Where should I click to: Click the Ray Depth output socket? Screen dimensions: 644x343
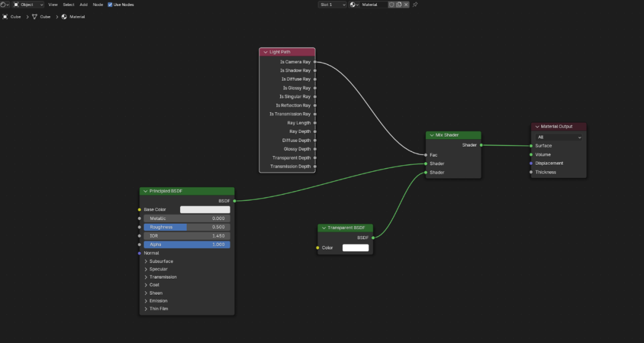[x=315, y=131]
